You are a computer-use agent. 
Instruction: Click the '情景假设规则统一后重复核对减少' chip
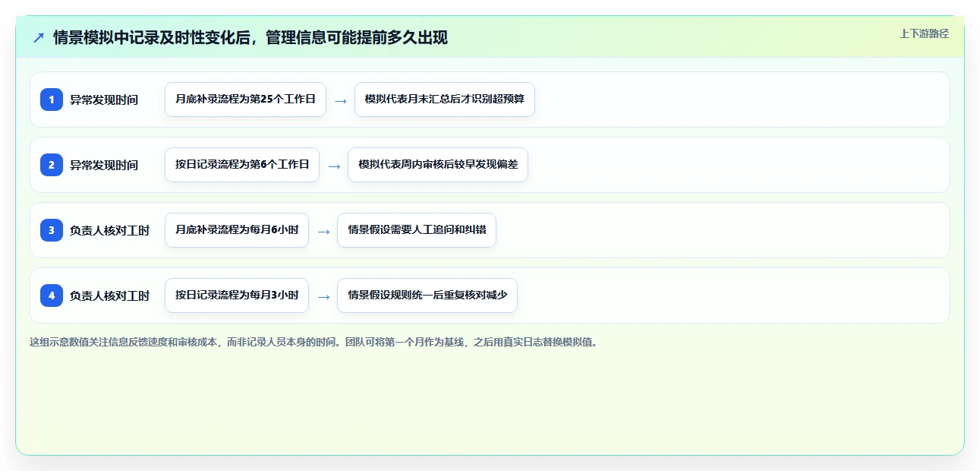(x=427, y=296)
